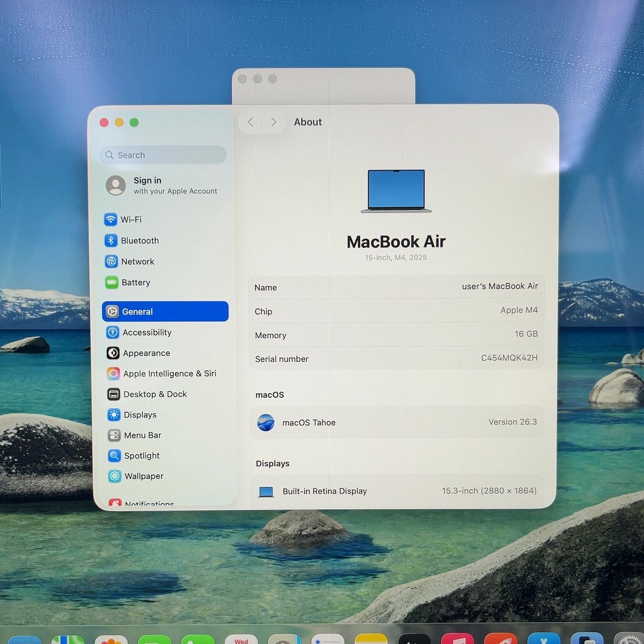Close the System Settings window
This screenshot has width=644, height=644.
coord(104,122)
